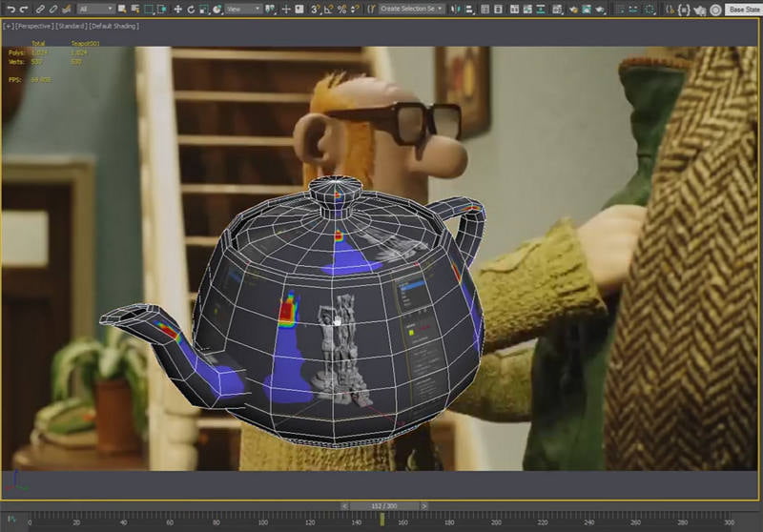Open the mini curve editor icon at timeline left
The height and width of the screenshot is (532, 763).
click(12, 520)
